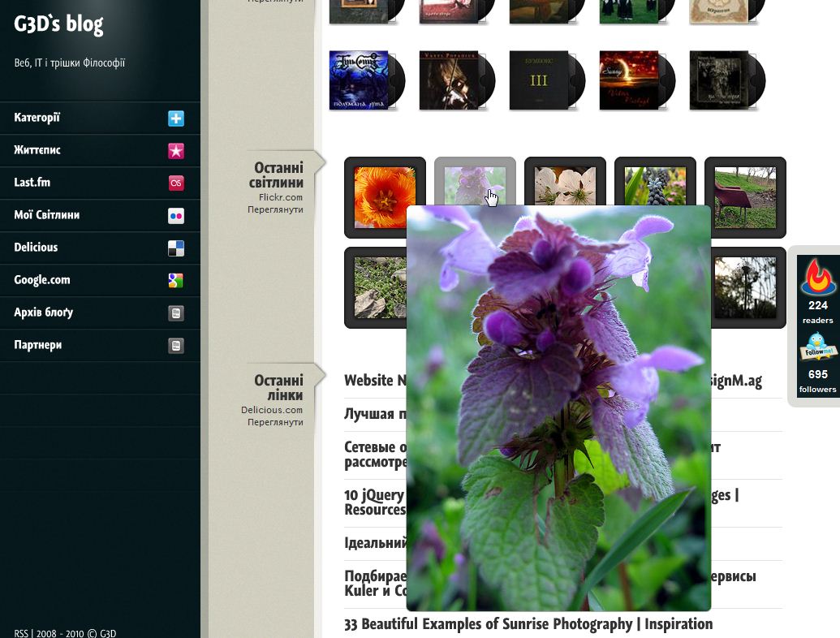Screen dimensions: 840x638
Task: Click the red armchair photo thumbnail
Action: pos(744,197)
